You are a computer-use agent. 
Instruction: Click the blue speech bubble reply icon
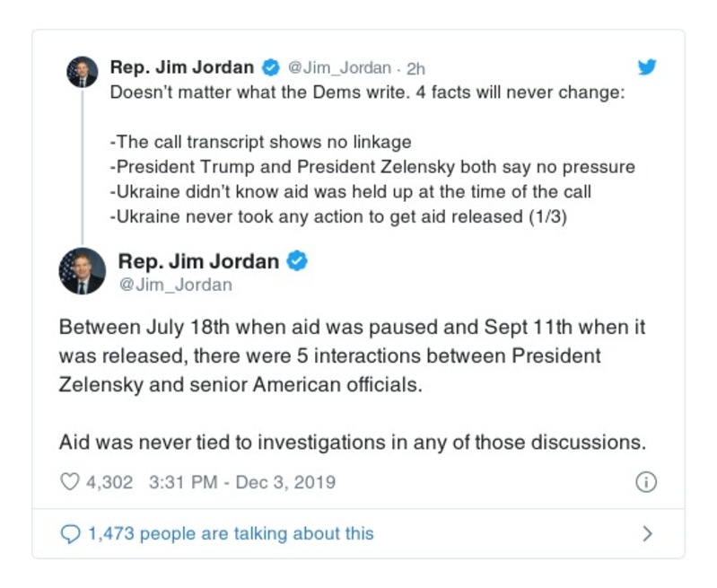(x=70, y=533)
